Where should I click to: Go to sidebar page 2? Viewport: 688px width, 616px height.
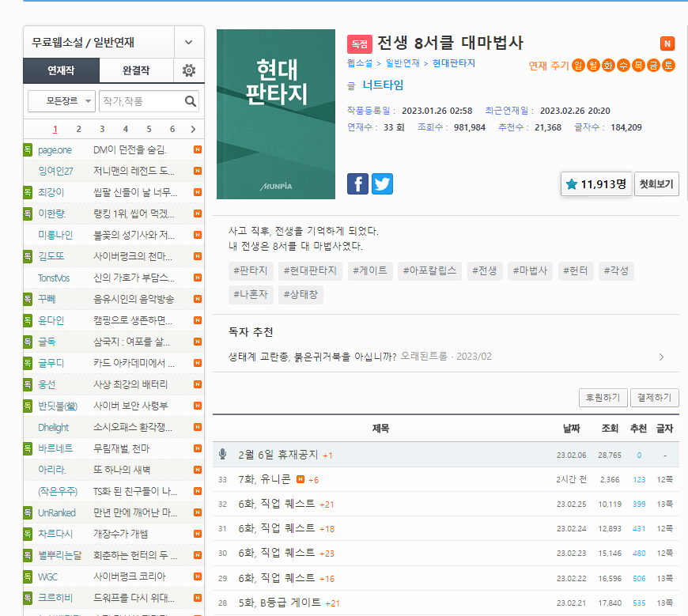click(78, 129)
